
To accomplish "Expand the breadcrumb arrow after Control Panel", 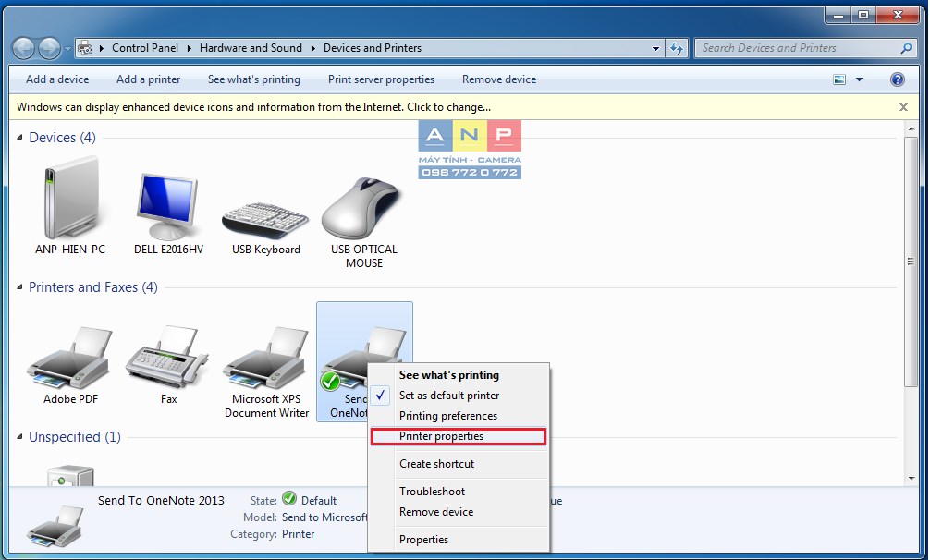I will pos(190,48).
